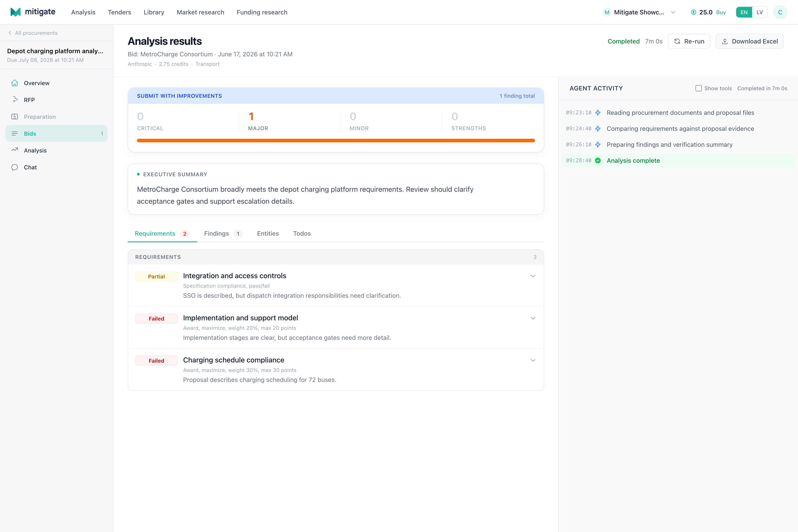Switch language to EN
798x532 pixels.
click(744, 12)
